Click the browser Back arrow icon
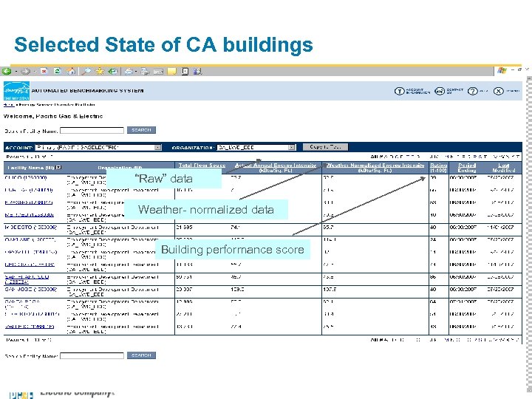The width and height of the screenshot is (532, 399). [x=7, y=71]
